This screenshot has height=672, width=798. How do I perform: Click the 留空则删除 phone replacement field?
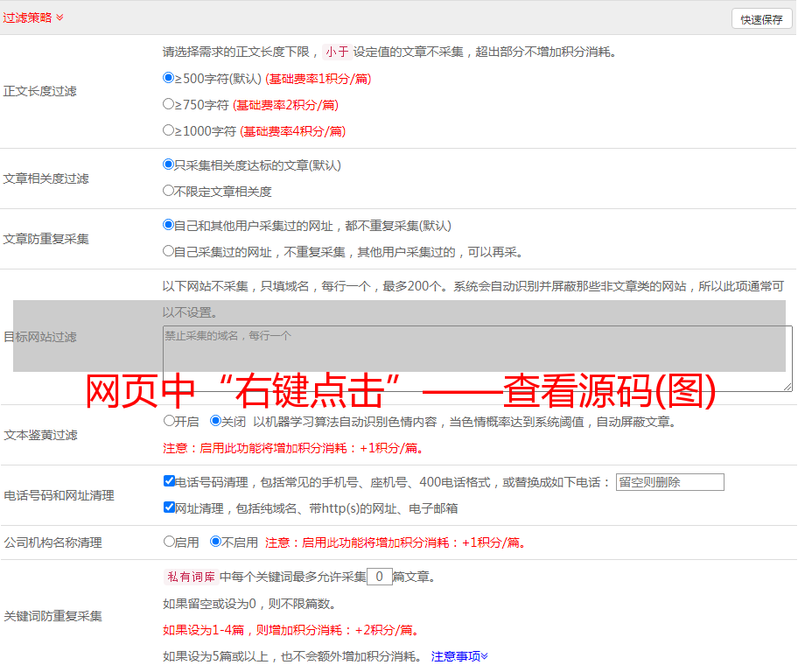coord(669,482)
